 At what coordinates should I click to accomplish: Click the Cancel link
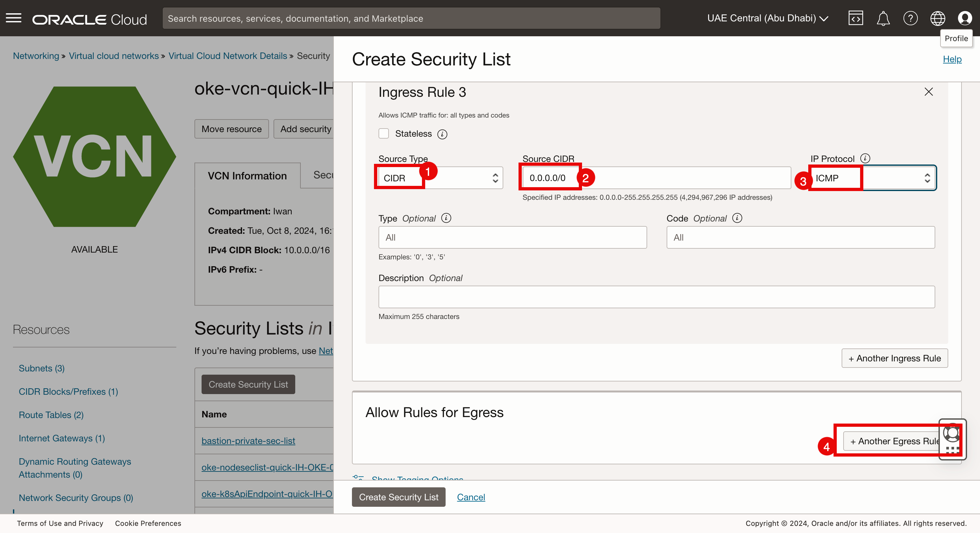471,497
